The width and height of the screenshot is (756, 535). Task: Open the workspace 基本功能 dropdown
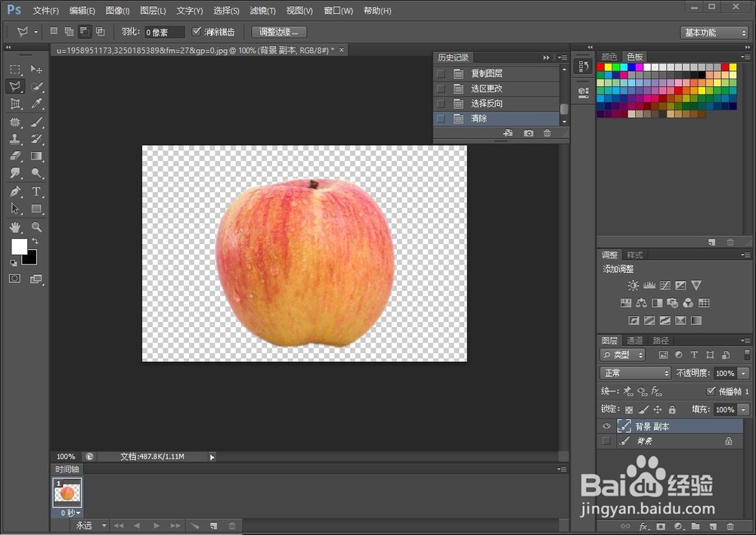click(714, 32)
